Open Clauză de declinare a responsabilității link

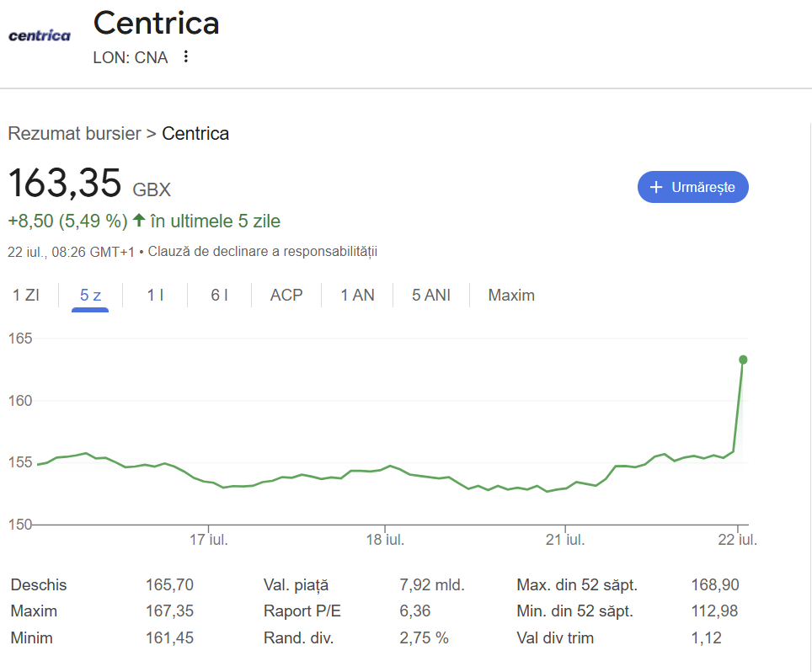click(263, 252)
